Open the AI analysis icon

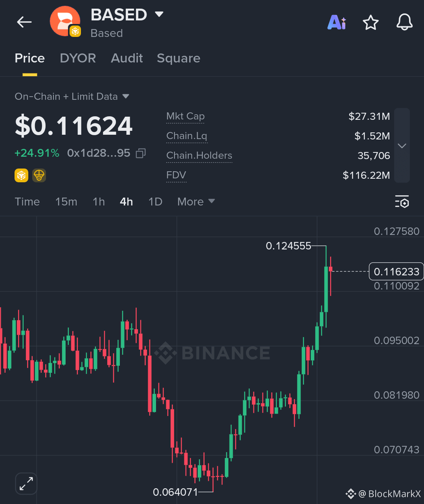tap(337, 22)
